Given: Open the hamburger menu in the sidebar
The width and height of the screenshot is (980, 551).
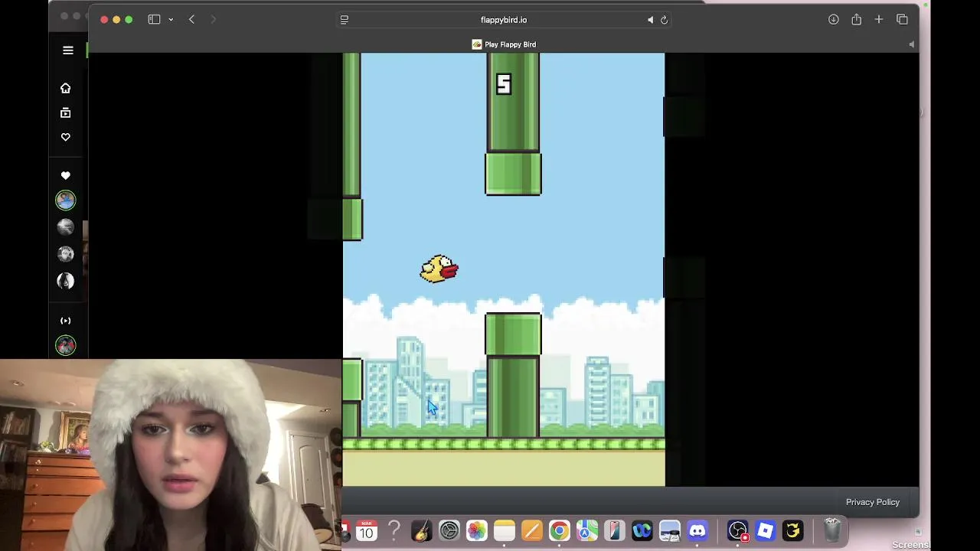Looking at the screenshot, I should (67, 51).
